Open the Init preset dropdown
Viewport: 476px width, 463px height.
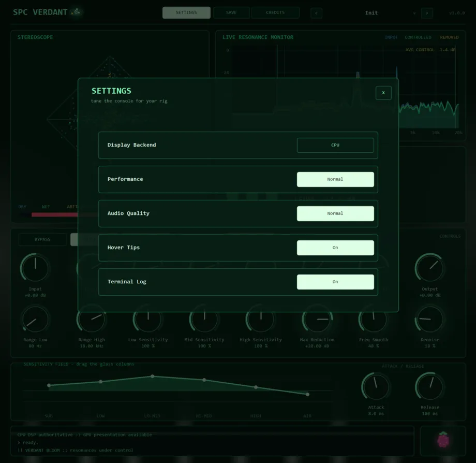click(371, 13)
